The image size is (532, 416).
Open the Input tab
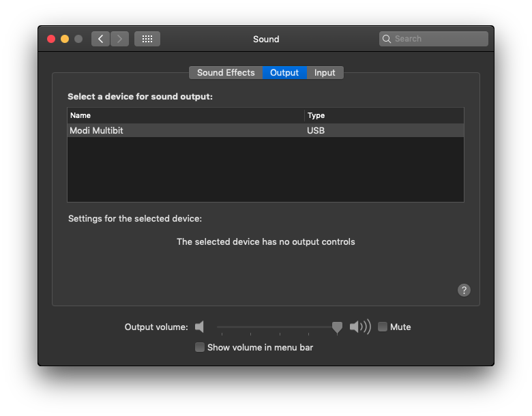coord(325,72)
